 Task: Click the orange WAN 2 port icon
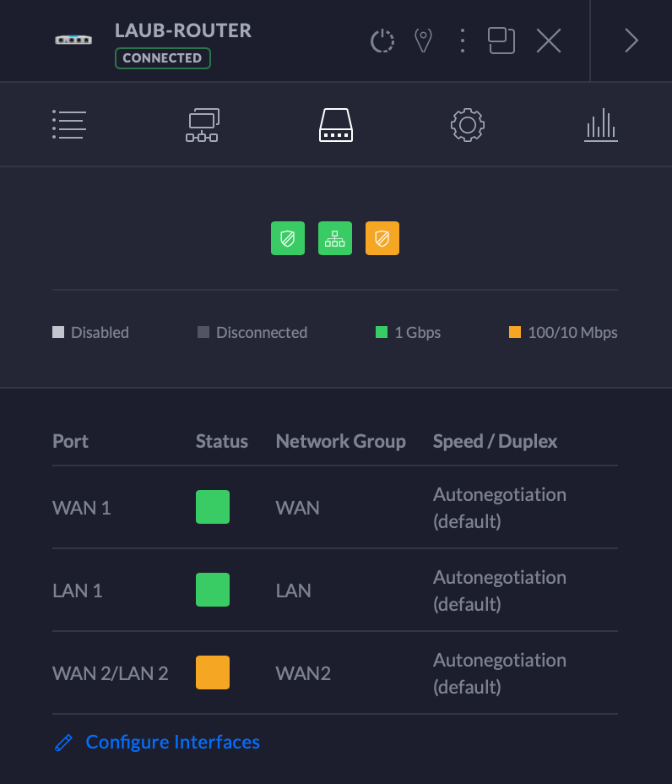(x=382, y=238)
